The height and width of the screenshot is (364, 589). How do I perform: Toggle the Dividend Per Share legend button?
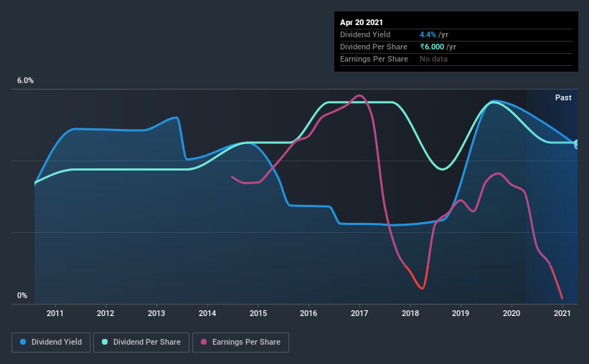(x=141, y=343)
